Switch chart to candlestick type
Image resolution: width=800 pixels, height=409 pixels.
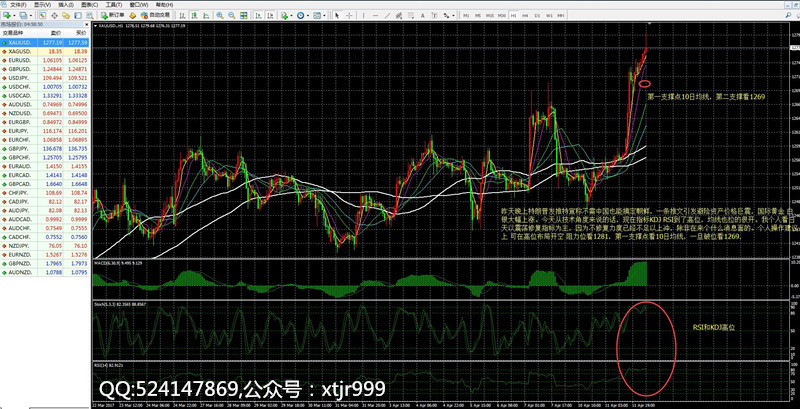click(194, 15)
